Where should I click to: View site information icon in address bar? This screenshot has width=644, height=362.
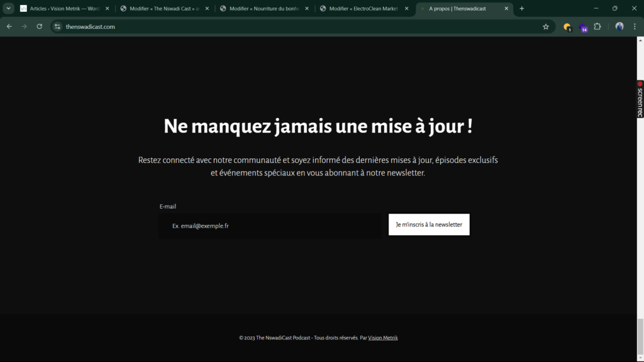[57, 26]
